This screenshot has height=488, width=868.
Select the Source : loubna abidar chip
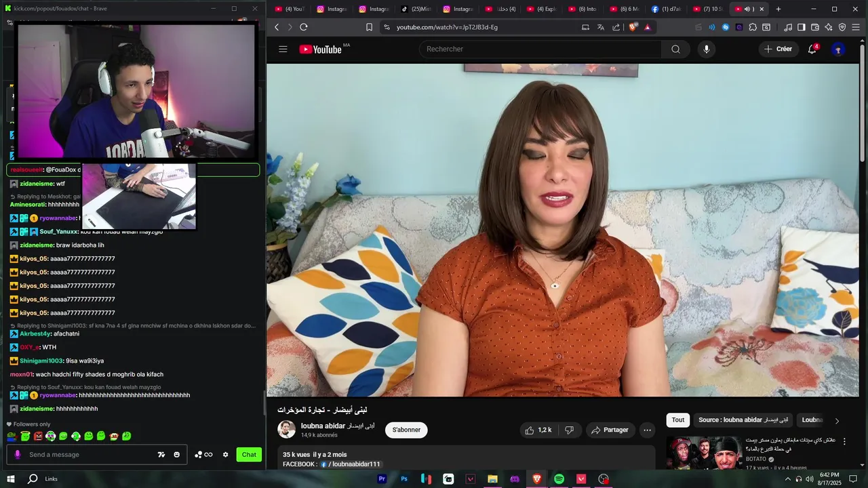(x=743, y=420)
